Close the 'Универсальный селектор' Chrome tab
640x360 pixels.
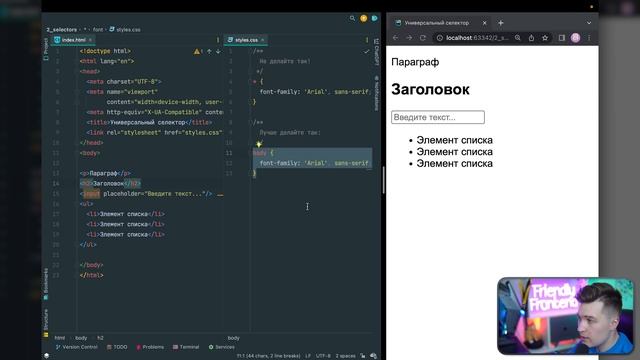point(484,23)
